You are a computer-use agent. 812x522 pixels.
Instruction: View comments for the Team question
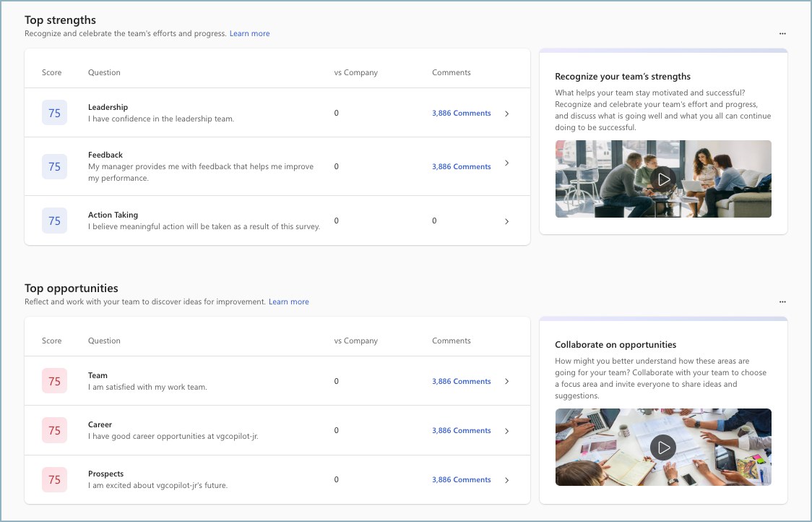click(461, 381)
